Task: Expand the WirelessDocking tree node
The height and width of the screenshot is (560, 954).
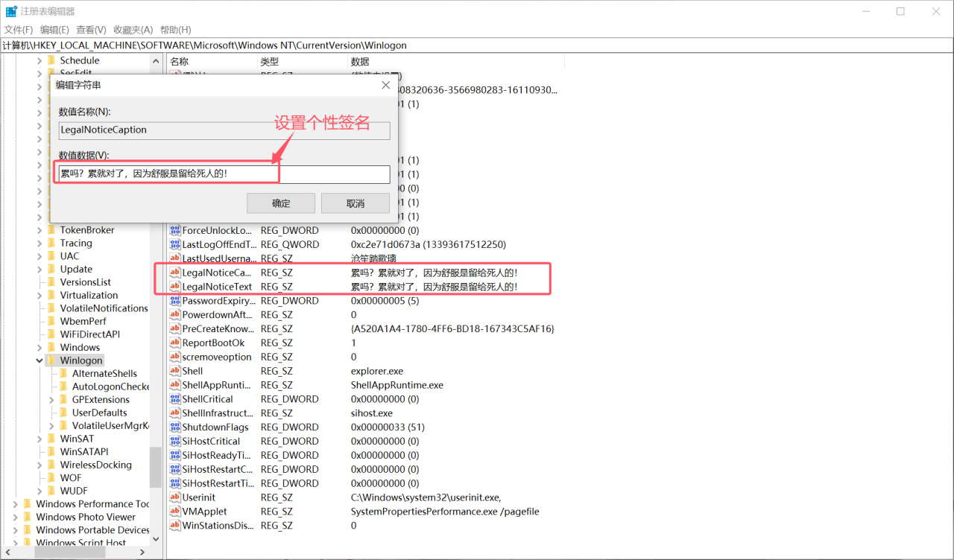Action: click(40, 465)
